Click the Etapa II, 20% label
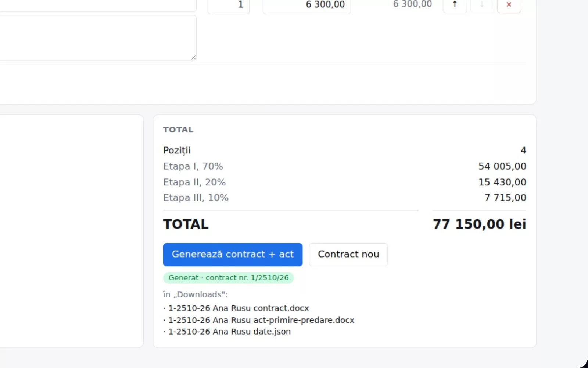 pyautogui.click(x=194, y=182)
